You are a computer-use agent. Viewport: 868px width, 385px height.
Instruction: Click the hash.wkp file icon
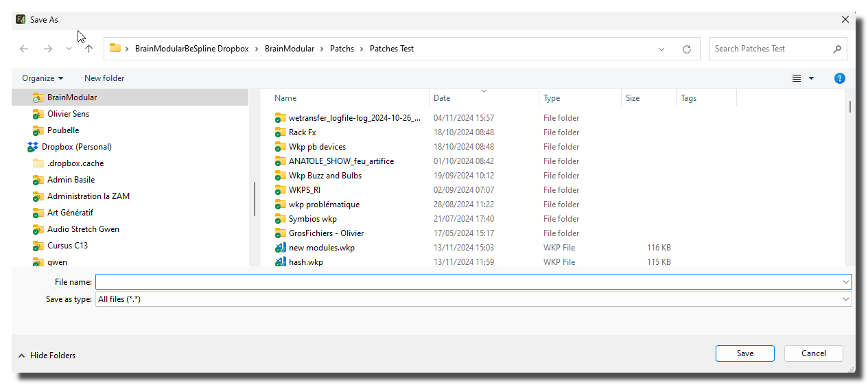point(280,262)
